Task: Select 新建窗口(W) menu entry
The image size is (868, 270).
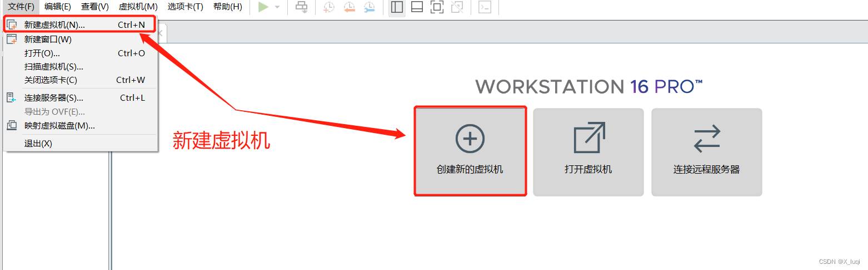Action: [x=81, y=39]
